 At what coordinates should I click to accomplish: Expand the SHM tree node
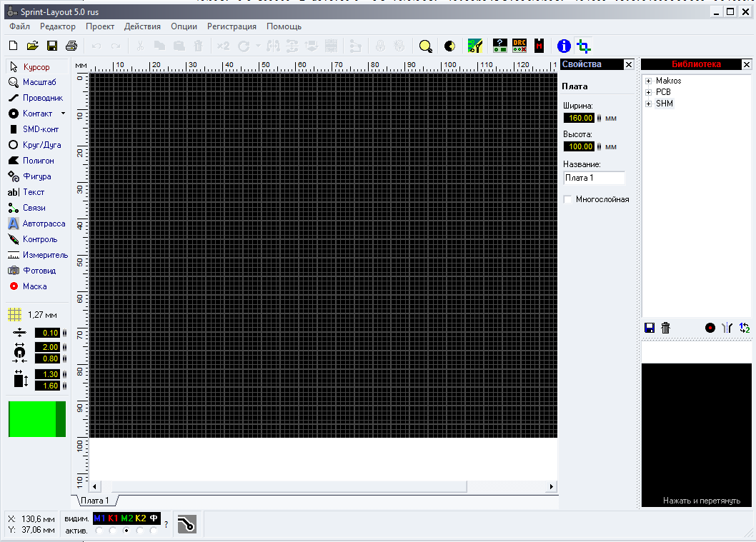[649, 104]
